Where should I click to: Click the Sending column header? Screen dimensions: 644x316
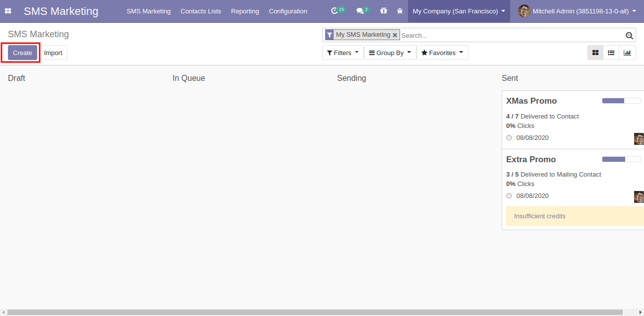point(351,78)
